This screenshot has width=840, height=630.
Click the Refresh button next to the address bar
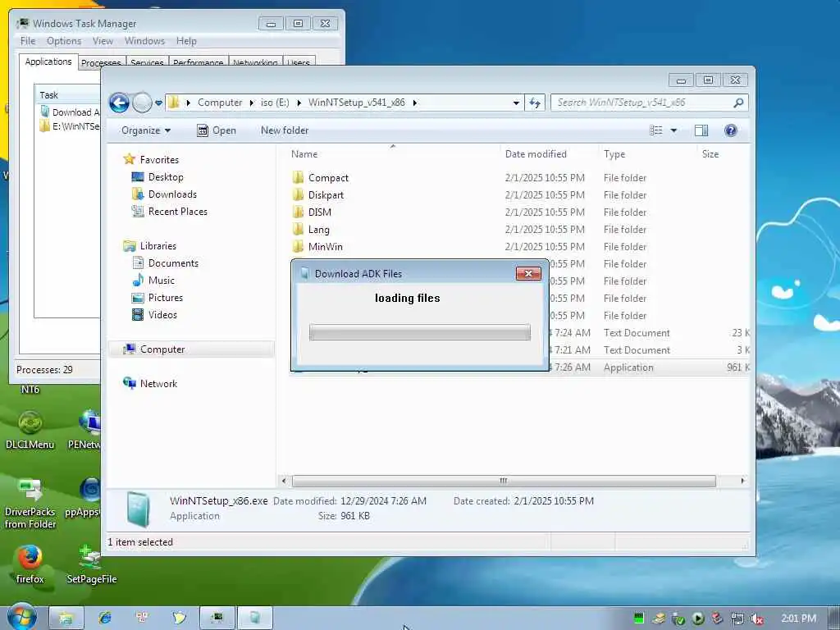[x=535, y=103]
